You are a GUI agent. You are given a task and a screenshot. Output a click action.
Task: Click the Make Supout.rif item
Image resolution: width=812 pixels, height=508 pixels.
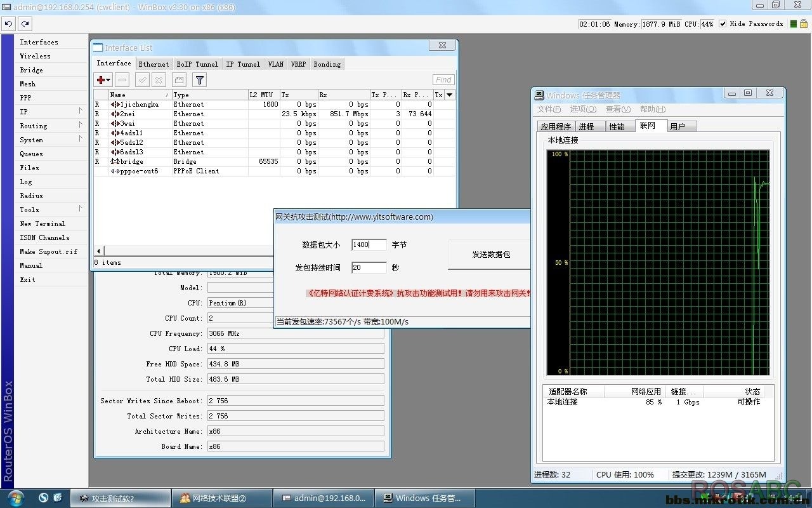(48, 251)
